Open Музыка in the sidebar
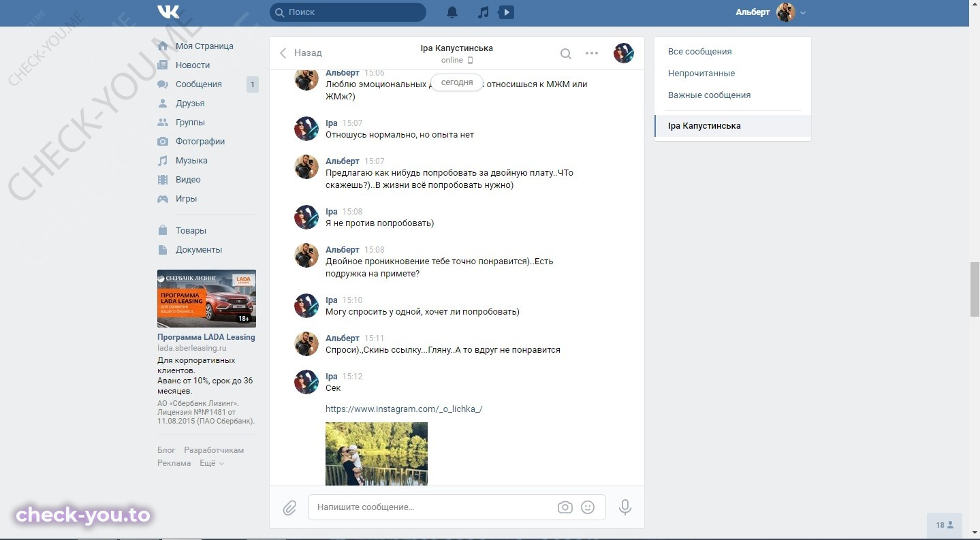 191,161
